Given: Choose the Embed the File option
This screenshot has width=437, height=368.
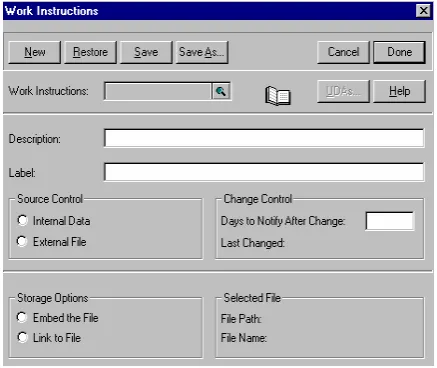Looking at the screenshot, I should pos(22,317).
